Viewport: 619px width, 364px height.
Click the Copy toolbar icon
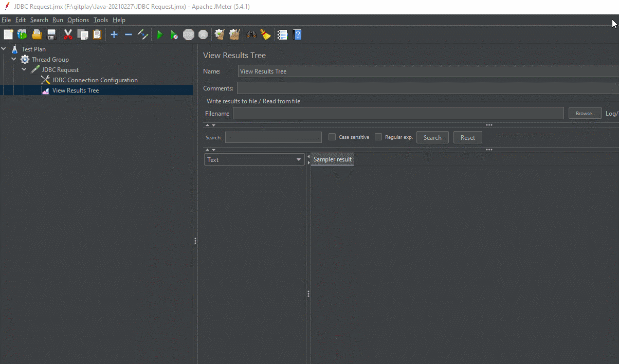pos(82,34)
